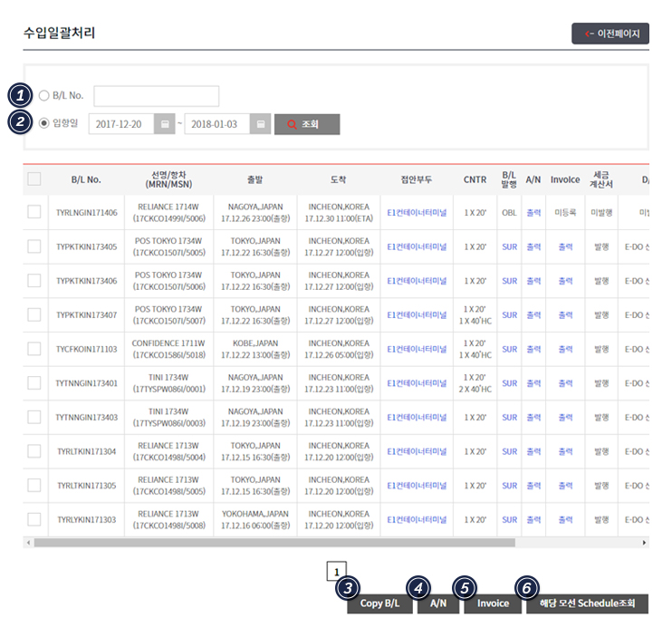Click the bottom Invoice button
Screen dimensions: 672x637
[493, 603]
